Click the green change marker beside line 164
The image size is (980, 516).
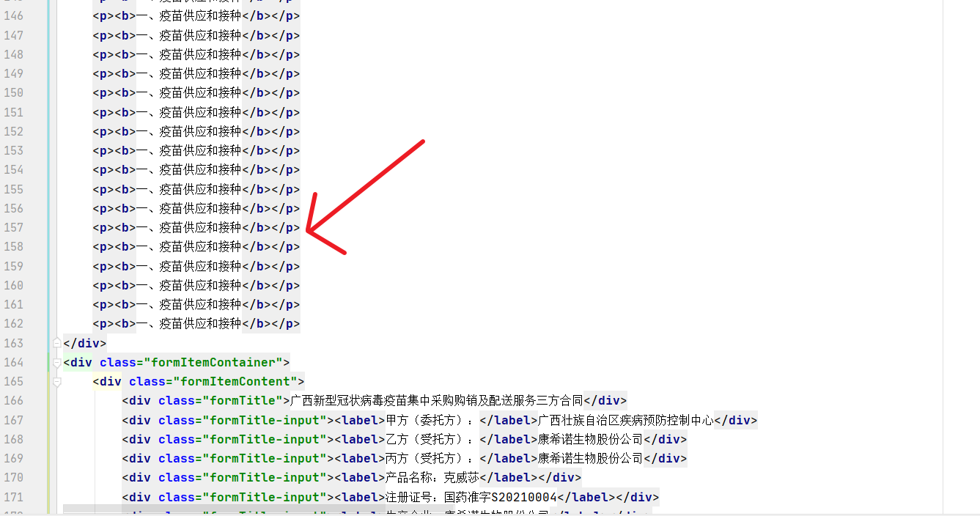click(48, 362)
